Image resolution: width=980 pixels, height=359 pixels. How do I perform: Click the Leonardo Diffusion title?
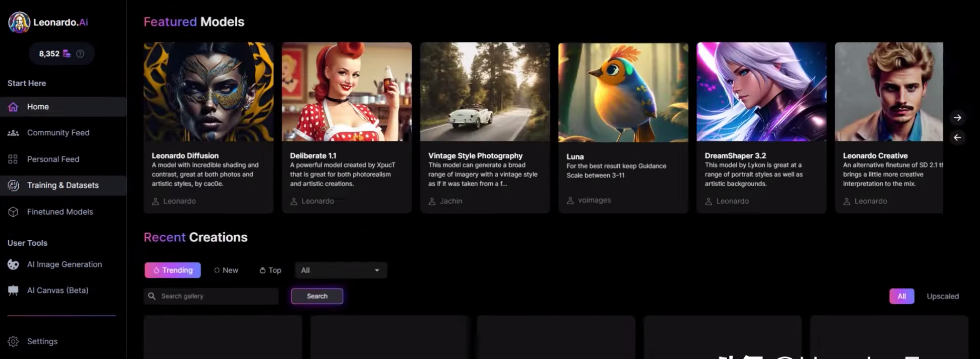[x=185, y=156]
